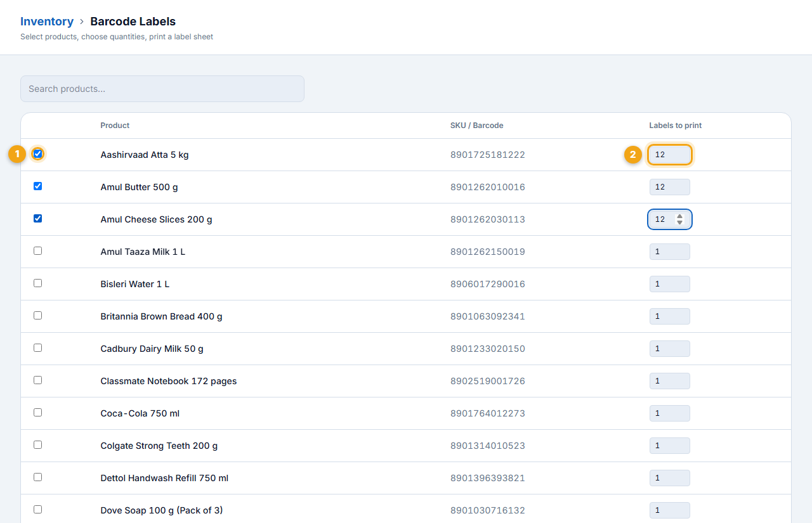Viewport: 812px width, 523px height.
Task: Focus the Search products field
Action: click(x=162, y=89)
